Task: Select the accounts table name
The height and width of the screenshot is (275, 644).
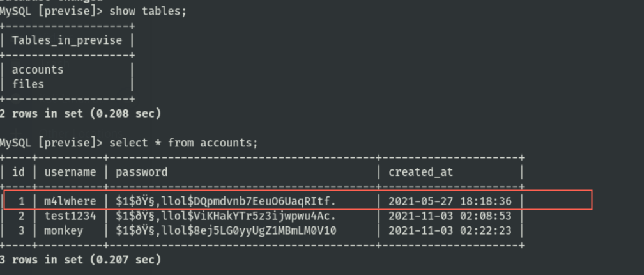Action: (x=38, y=70)
